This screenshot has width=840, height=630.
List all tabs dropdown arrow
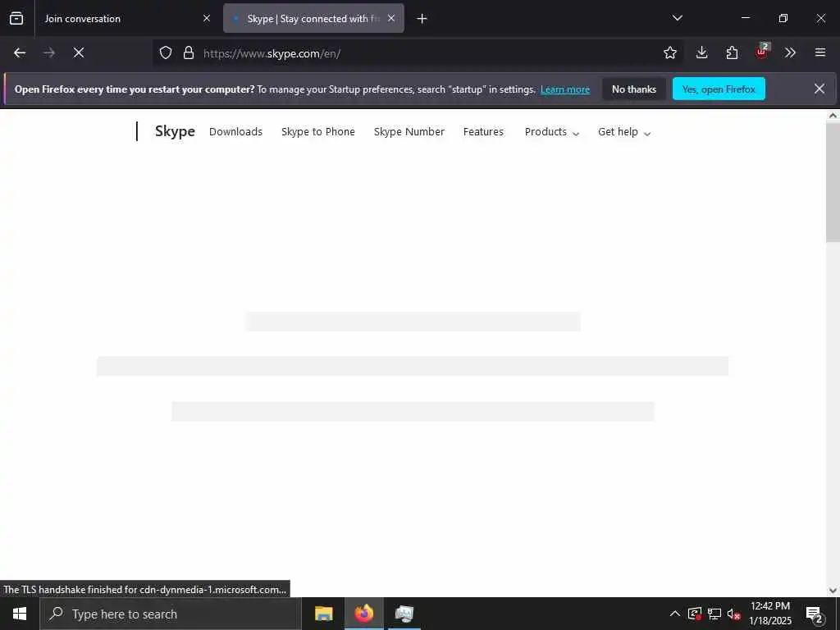(x=677, y=18)
